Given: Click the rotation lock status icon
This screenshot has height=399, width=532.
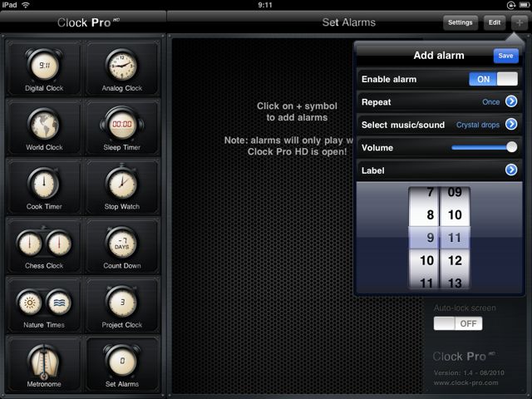Looking at the screenshot, I should pyautogui.click(x=511, y=5).
